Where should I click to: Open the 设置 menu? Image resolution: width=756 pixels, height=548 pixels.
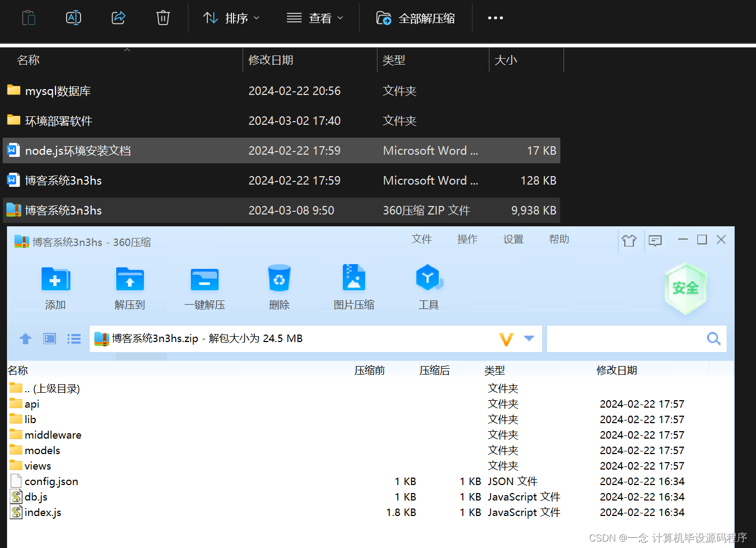tap(513, 239)
